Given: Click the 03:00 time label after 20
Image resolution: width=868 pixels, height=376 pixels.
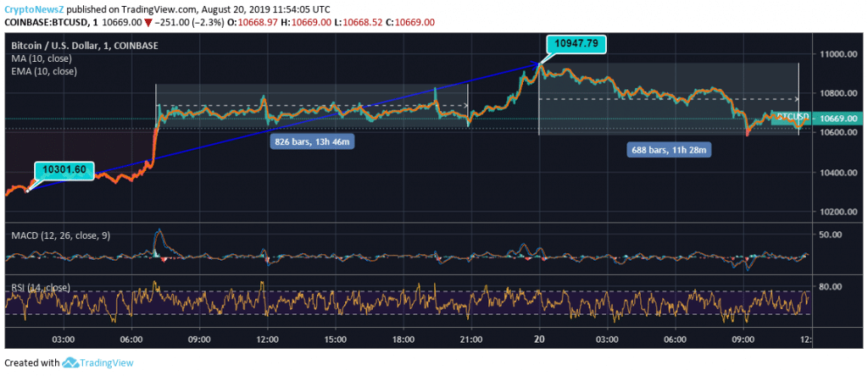Looking at the screenshot, I should coord(607,339).
